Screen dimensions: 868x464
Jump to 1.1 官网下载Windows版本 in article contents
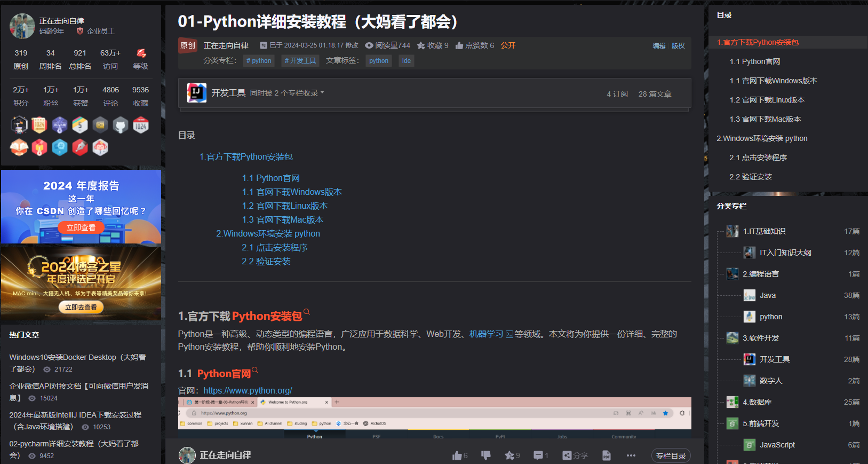pyautogui.click(x=292, y=192)
